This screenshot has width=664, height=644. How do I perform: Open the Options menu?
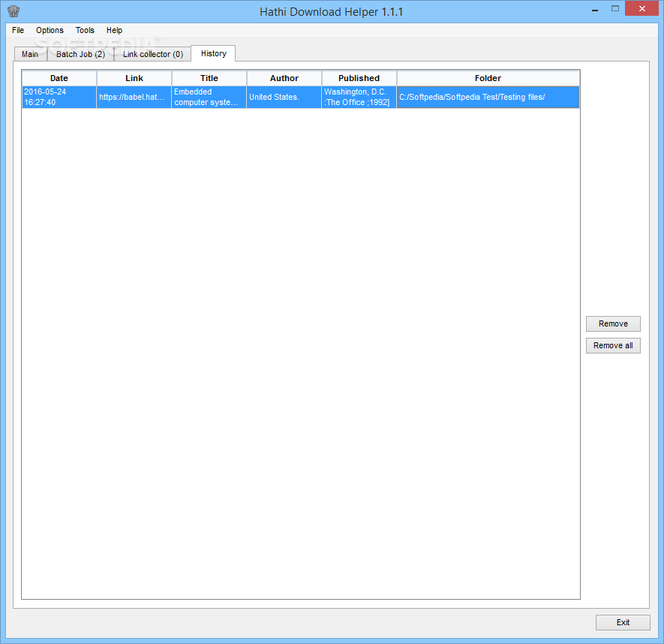coord(50,30)
